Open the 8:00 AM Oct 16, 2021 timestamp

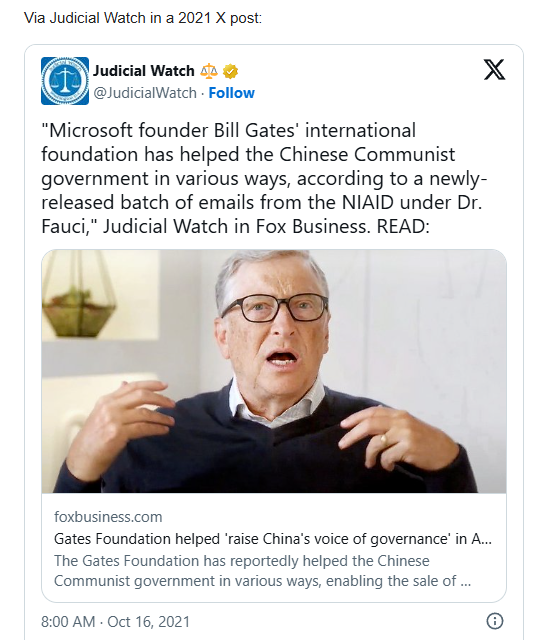[x=115, y=622]
